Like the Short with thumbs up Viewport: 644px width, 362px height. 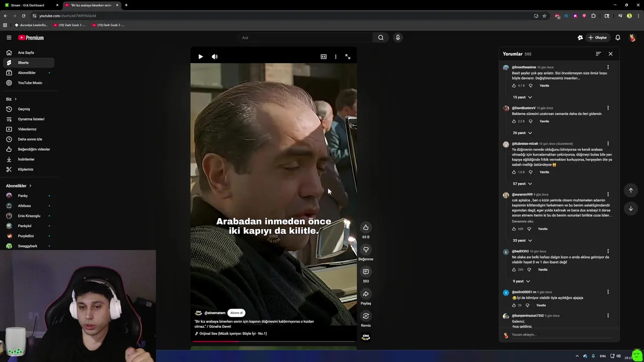point(366,227)
